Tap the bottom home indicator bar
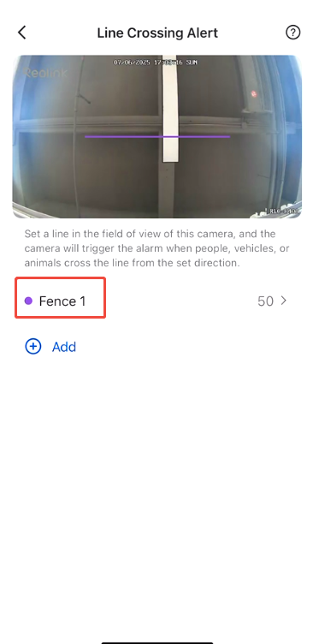Screen dimensions: 313x644 pos(157,641)
